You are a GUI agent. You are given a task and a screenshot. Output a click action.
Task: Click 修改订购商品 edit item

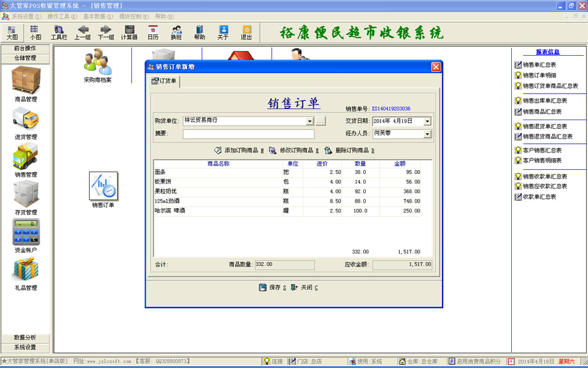pyautogui.click(x=294, y=150)
